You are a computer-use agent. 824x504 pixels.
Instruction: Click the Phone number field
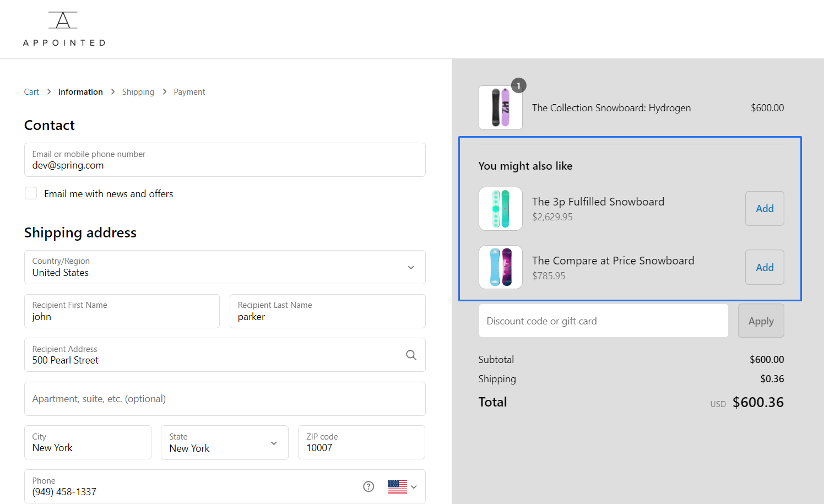[225, 486]
